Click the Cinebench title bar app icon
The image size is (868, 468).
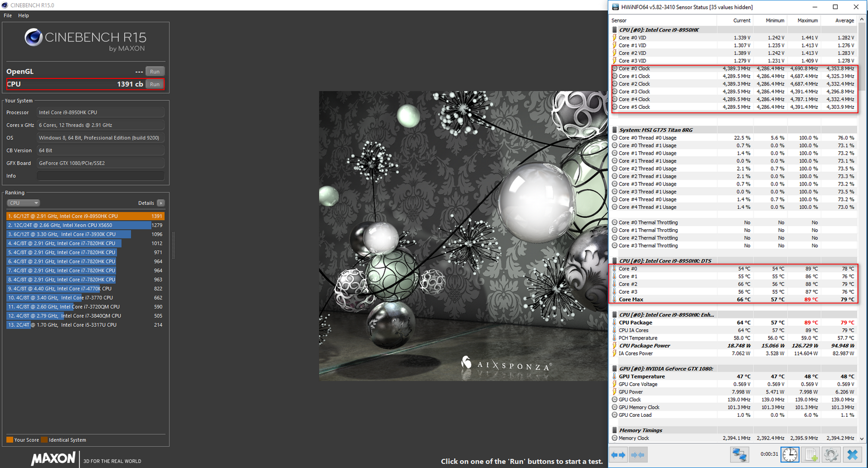pos(5,5)
